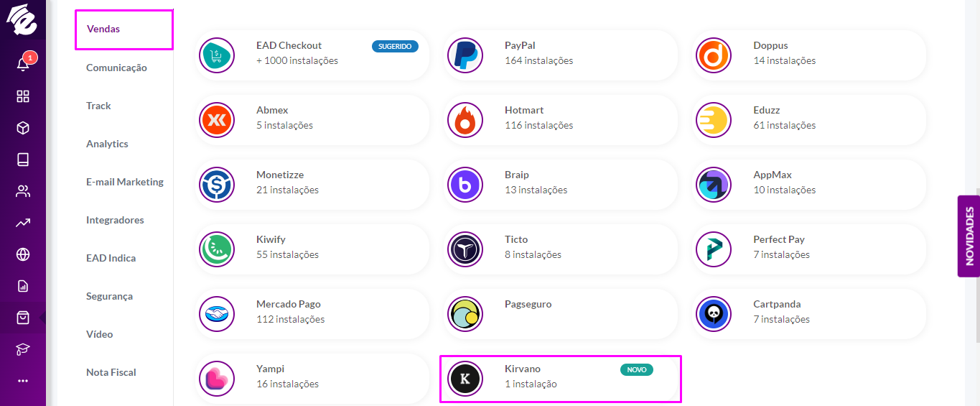Click the globe icon in sidebar
The image size is (980, 406).
(x=23, y=254)
